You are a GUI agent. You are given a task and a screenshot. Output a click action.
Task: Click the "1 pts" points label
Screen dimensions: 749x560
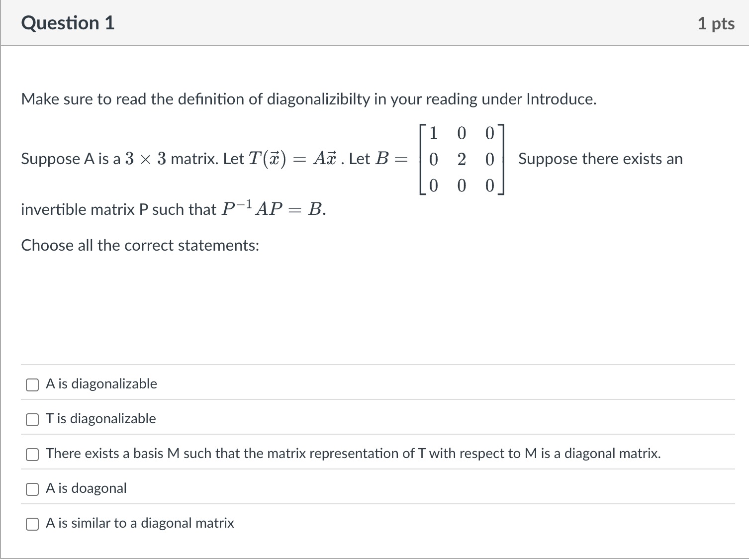pos(716,22)
